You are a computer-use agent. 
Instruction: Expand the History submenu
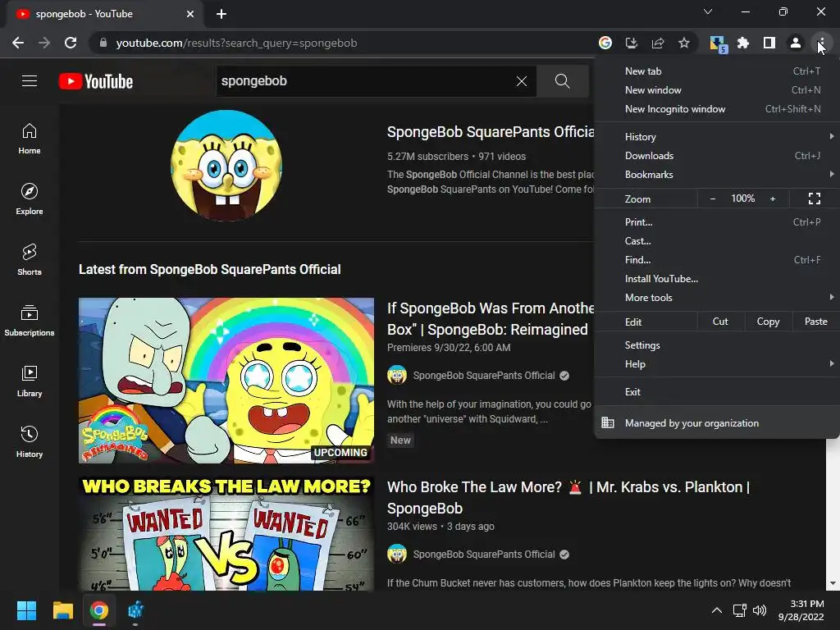tap(716, 137)
